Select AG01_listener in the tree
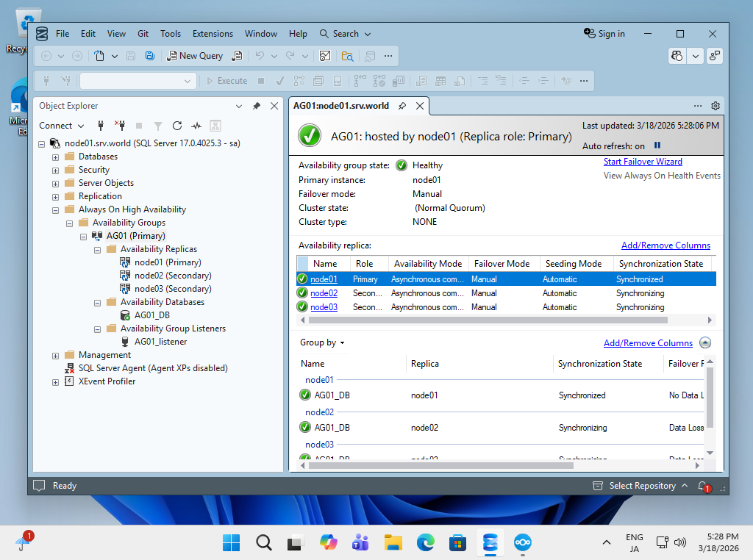 click(160, 342)
